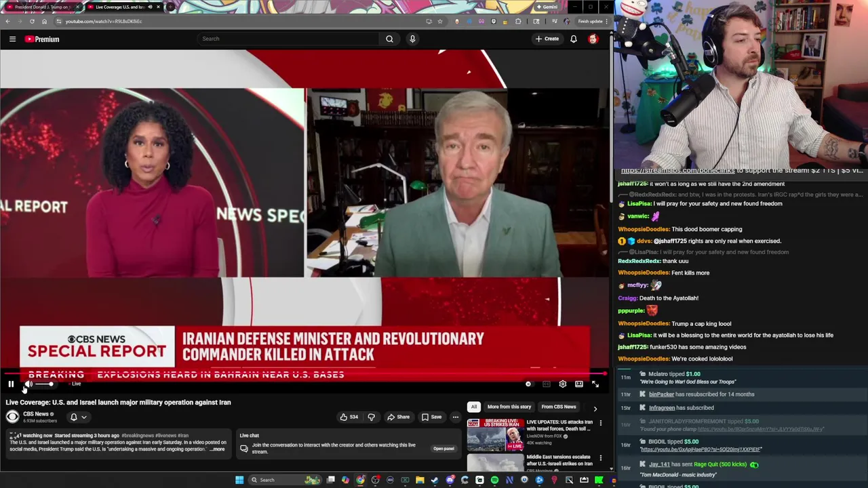The height and width of the screenshot is (488, 868).
Task: Pause the live video playback
Action: [x=11, y=384]
